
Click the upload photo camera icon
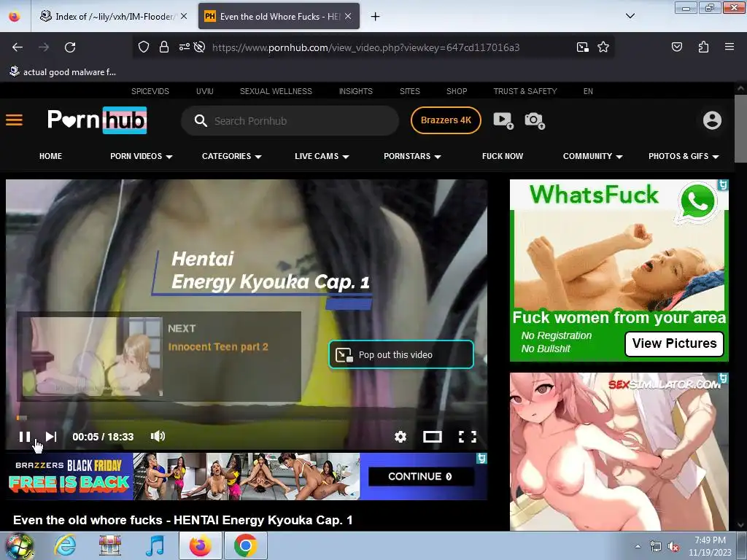[x=535, y=120]
